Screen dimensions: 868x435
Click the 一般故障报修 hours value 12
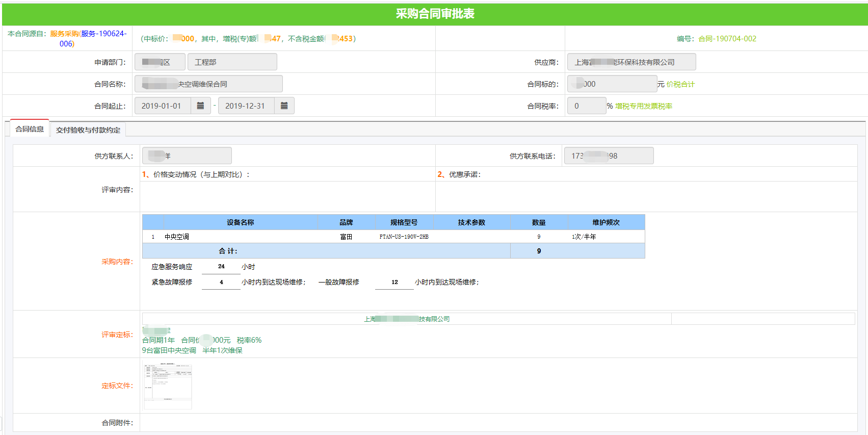(x=394, y=282)
